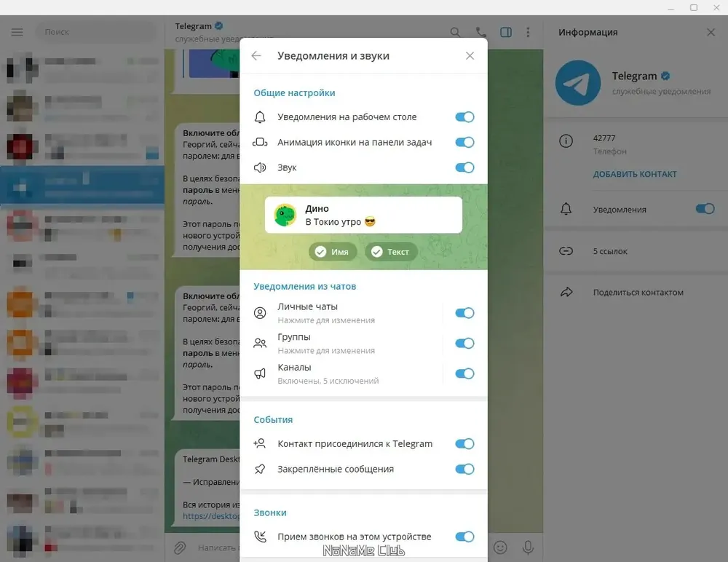Click the microphone voice message icon

[x=528, y=547]
